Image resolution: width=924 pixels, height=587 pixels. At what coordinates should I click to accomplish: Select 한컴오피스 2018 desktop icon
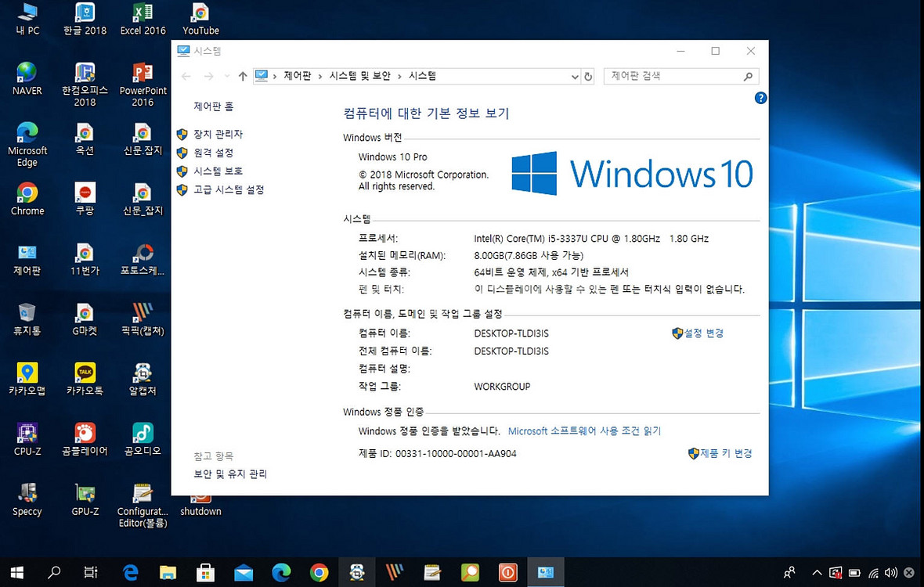(x=85, y=85)
